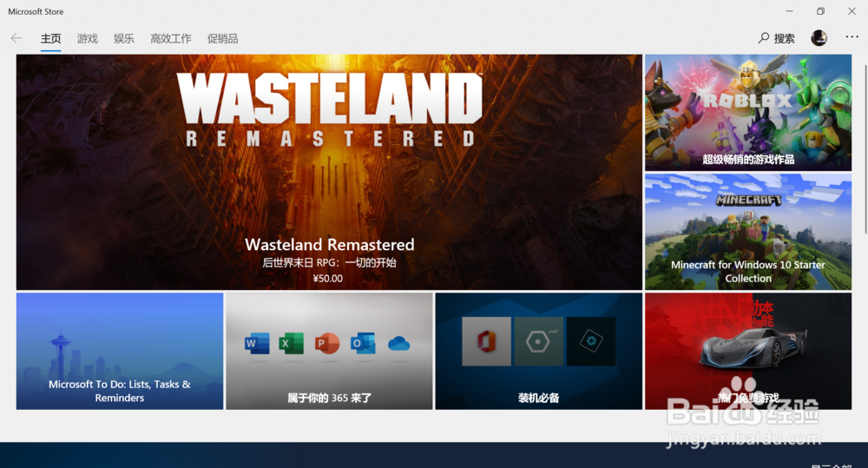This screenshot has height=468, width=868.
Task: Click the Outlook icon in 365 tile
Action: click(363, 343)
